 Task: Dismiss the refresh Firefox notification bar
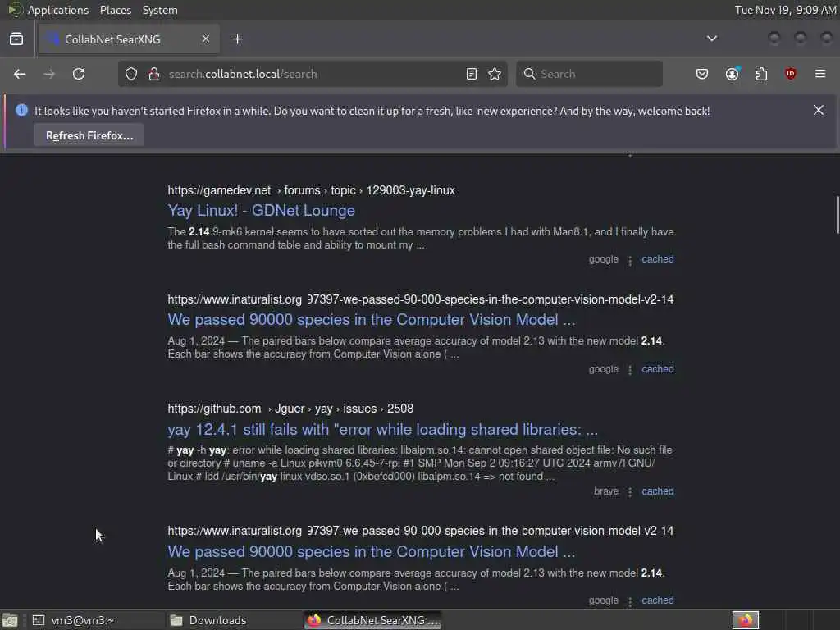[819, 111]
